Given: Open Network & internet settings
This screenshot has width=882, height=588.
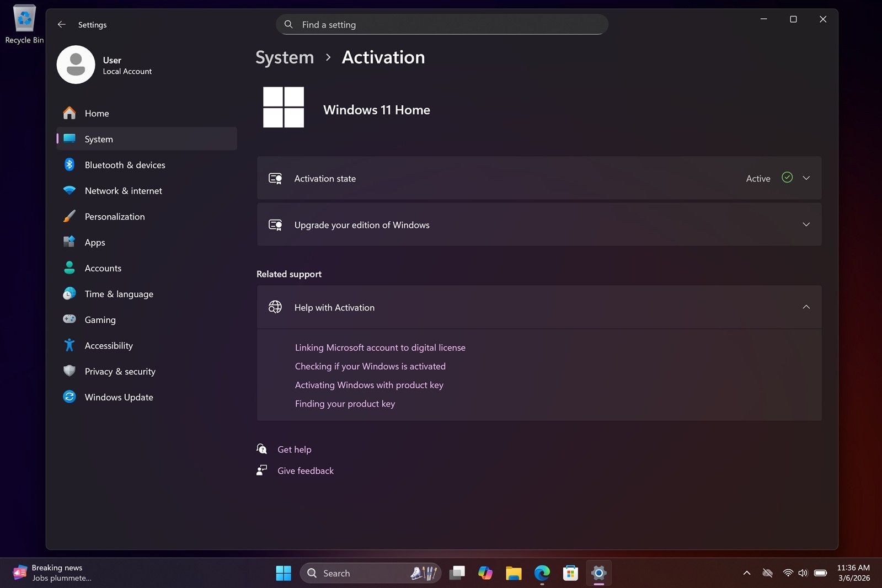Looking at the screenshot, I should (147, 191).
